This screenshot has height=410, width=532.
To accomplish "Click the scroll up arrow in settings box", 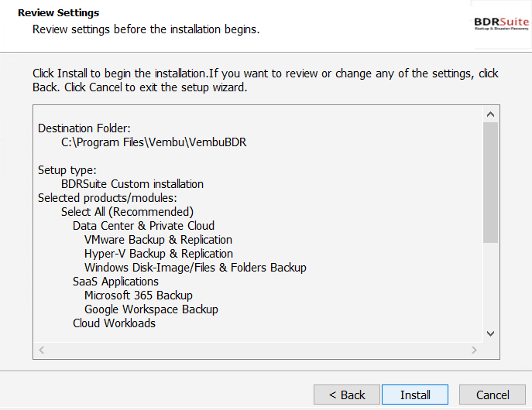I will [490, 114].
